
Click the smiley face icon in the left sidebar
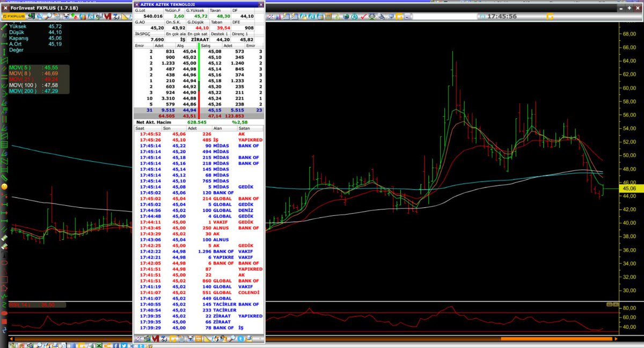point(4,186)
